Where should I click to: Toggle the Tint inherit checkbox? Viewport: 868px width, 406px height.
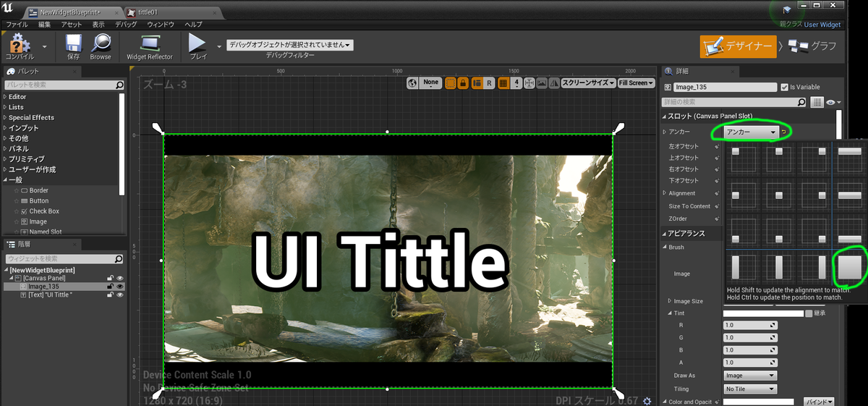809,313
